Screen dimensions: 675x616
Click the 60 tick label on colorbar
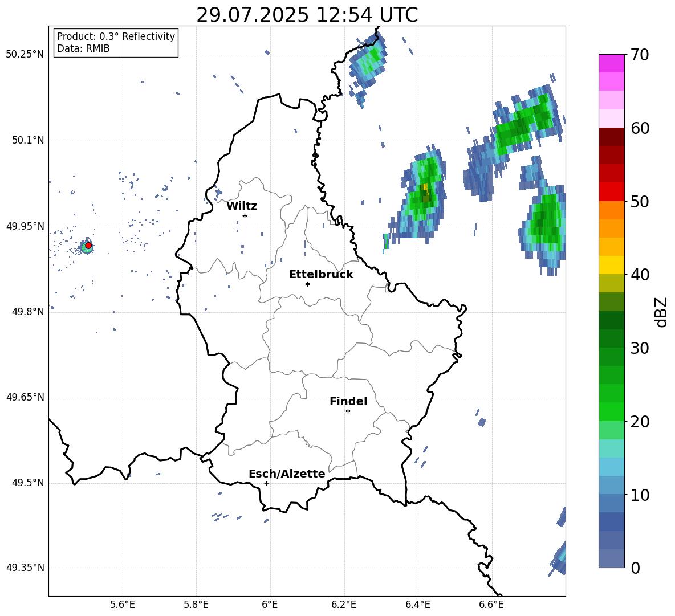pos(640,128)
